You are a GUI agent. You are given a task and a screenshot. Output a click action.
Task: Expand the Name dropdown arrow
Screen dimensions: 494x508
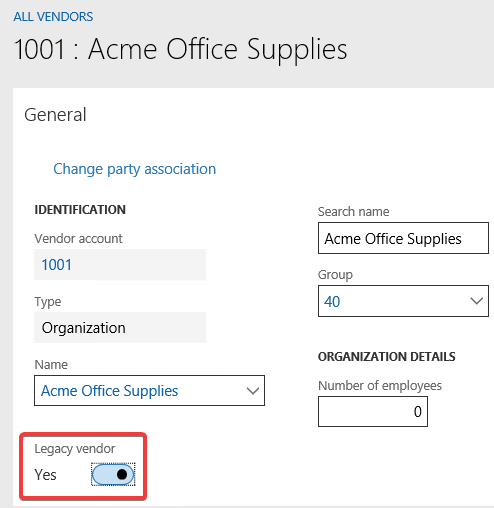point(253,390)
